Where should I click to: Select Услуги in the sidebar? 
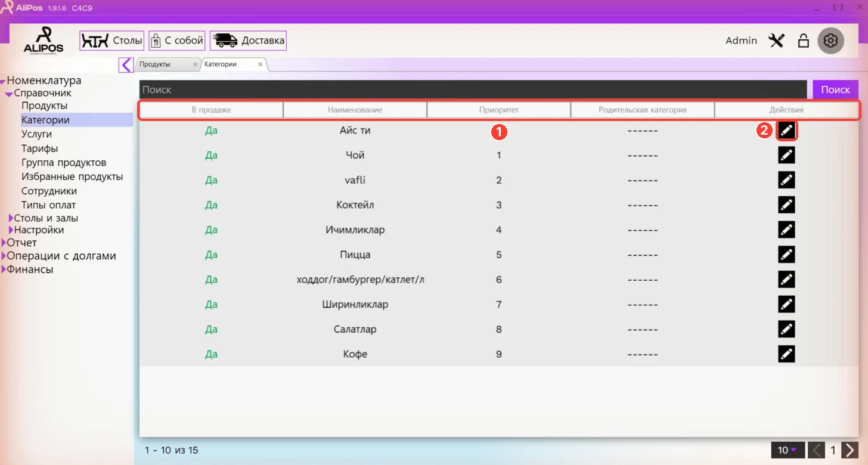(x=36, y=134)
